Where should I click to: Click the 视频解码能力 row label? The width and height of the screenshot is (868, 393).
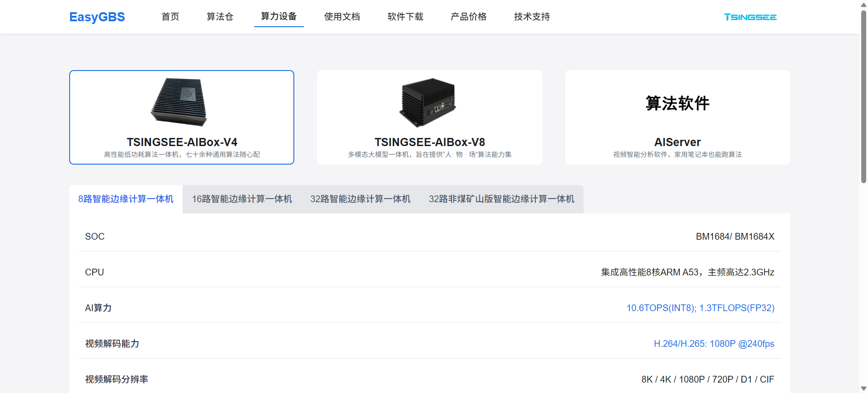[112, 344]
